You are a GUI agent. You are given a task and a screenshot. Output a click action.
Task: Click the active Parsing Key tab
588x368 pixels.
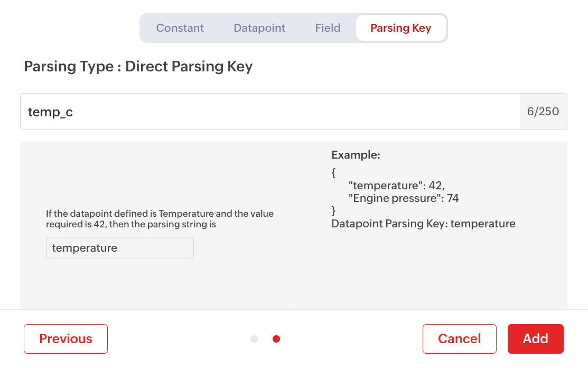coord(400,28)
